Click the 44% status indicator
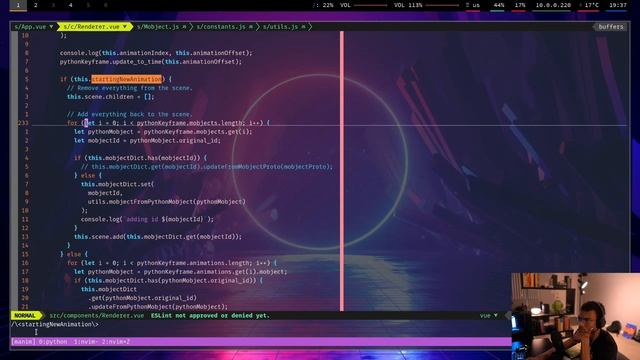This screenshot has height=360, width=640. click(498, 5)
